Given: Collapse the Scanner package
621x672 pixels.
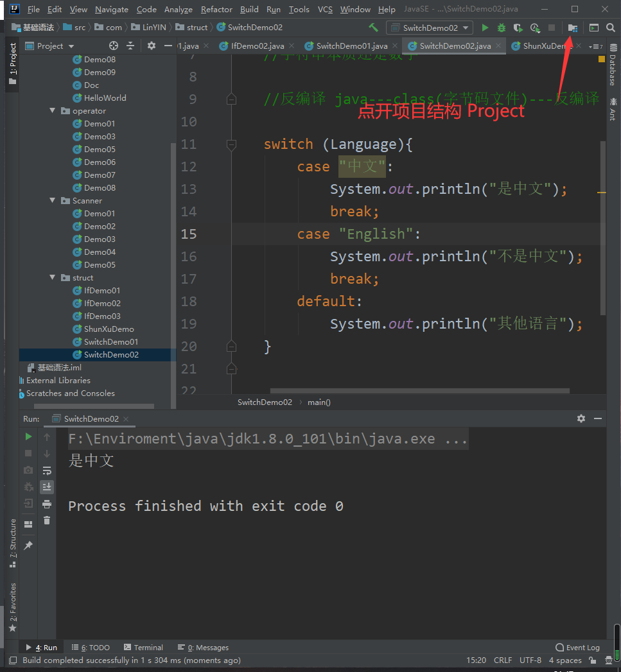Looking at the screenshot, I should [52, 200].
